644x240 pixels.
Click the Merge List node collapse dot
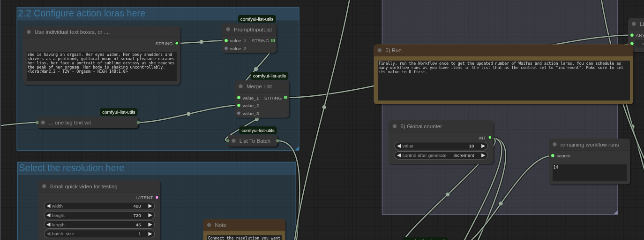(241, 86)
